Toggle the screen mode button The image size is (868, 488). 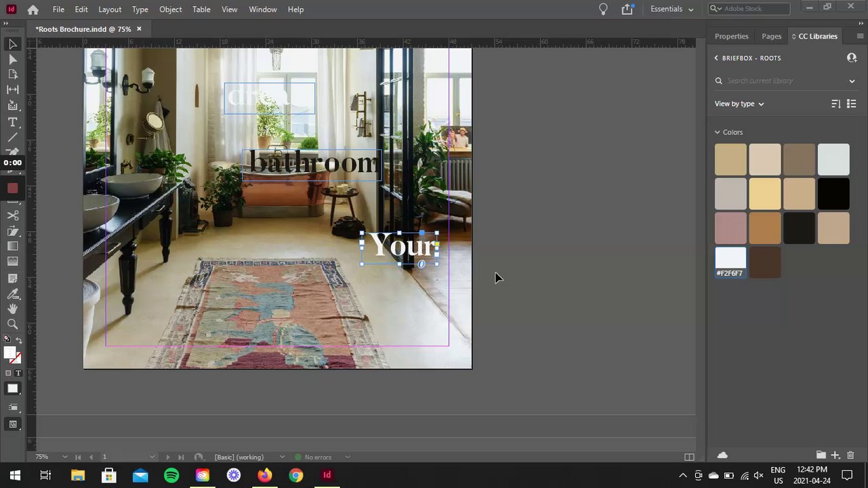click(12, 424)
